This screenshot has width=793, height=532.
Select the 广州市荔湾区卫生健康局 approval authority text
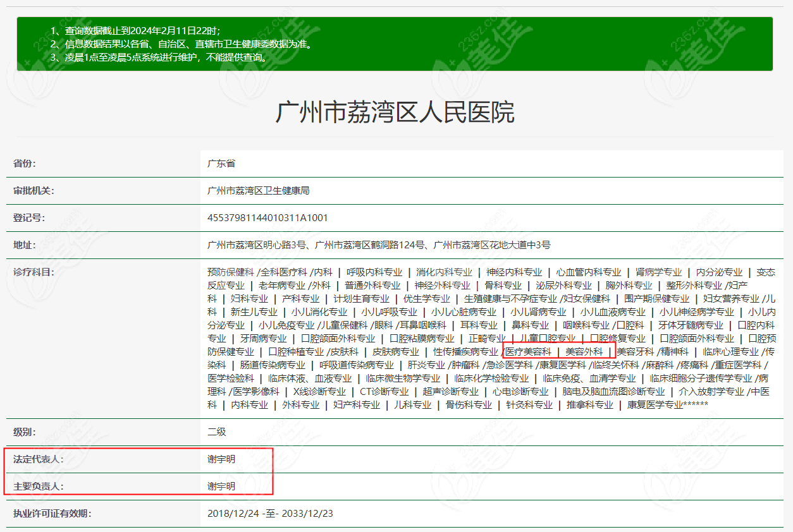258,190
